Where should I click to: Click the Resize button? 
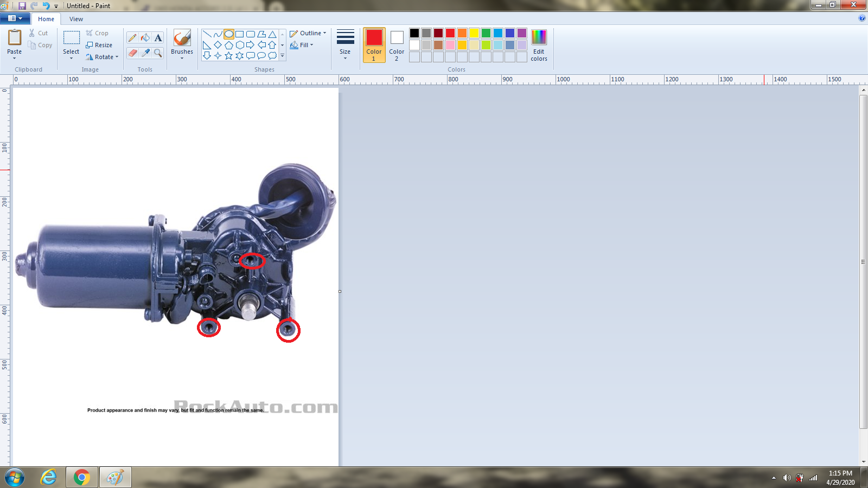(x=99, y=45)
